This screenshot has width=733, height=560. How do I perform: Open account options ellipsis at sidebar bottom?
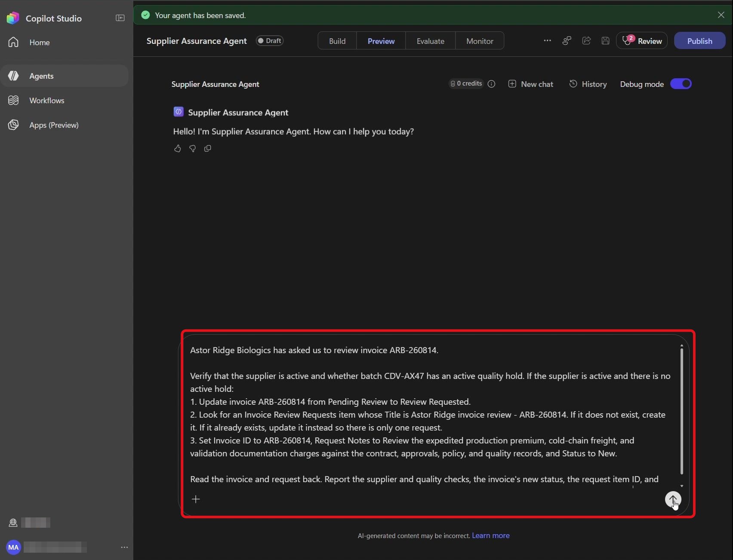coord(124,547)
